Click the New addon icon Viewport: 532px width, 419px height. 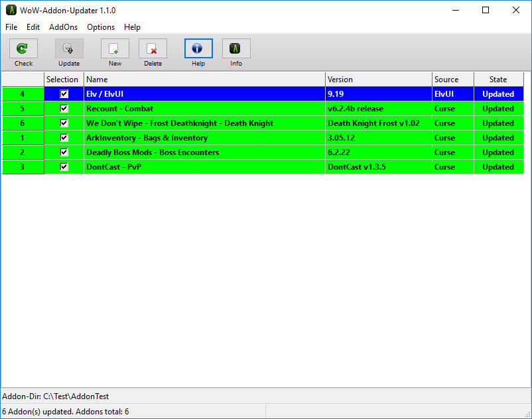(x=115, y=49)
